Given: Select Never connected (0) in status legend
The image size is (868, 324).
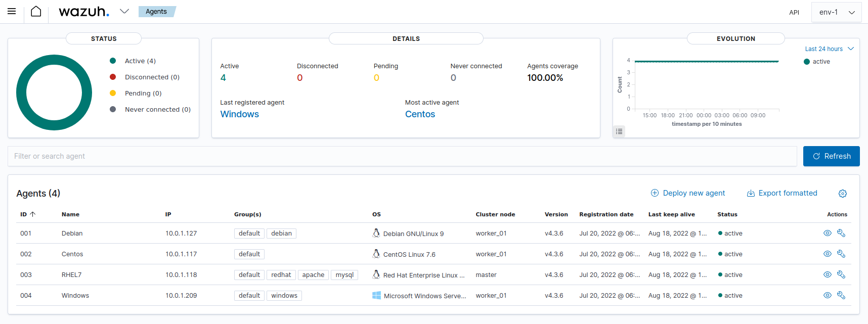Looking at the screenshot, I should 158,109.
